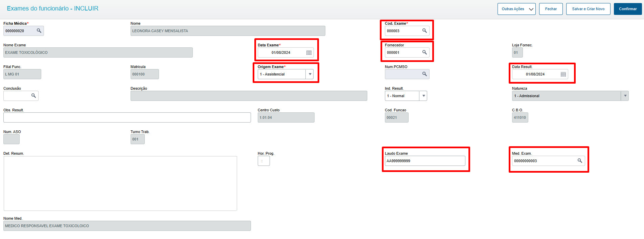Expand the Ind. Result. dropdown
The height and width of the screenshot is (239, 644).
point(423,96)
